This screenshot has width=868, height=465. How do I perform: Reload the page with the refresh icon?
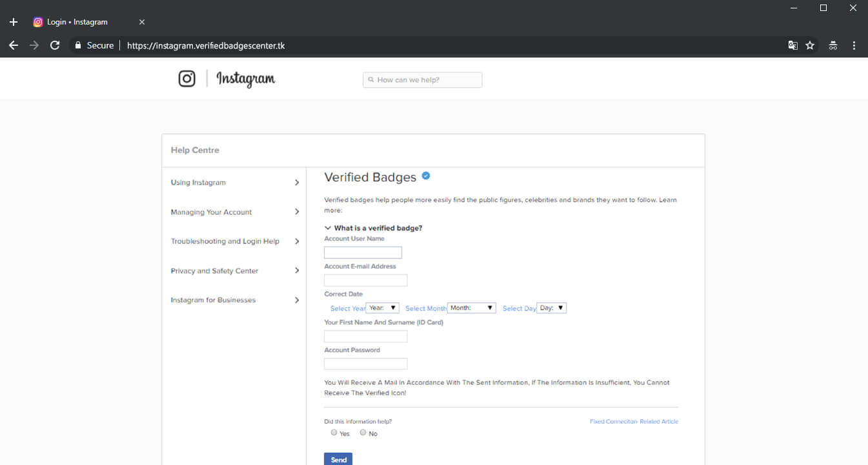point(55,45)
